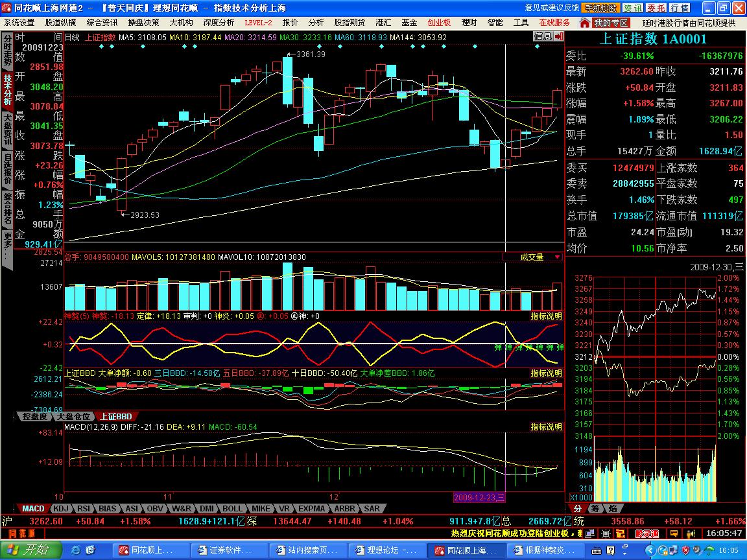Select the 2009-12-23 date marker on time axis
The width and height of the screenshot is (747, 560).
point(479,497)
